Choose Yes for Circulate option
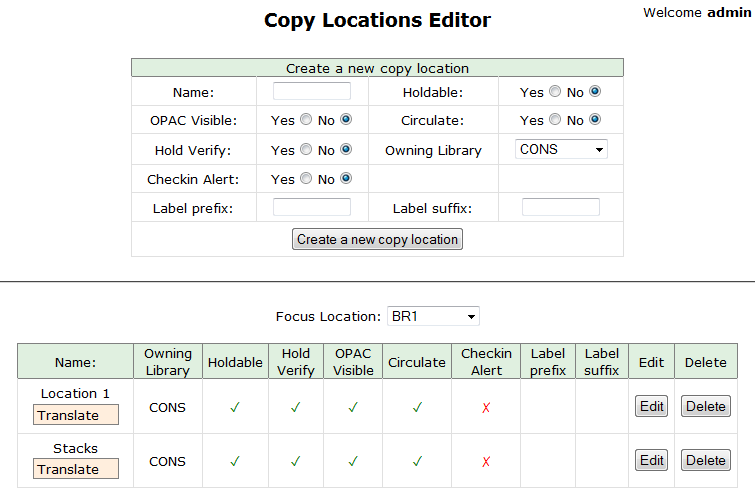The image size is (755, 495). click(x=555, y=120)
